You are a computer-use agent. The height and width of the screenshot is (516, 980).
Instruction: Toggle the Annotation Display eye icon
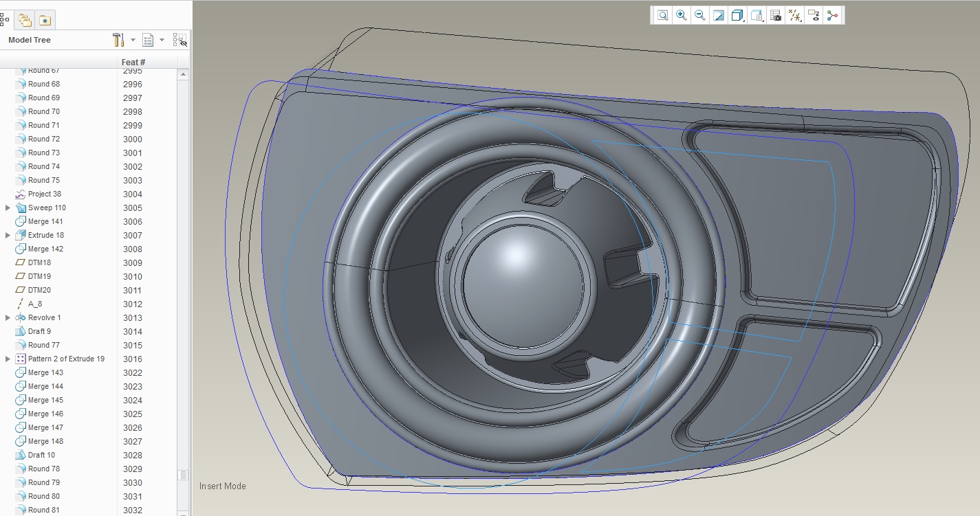coord(814,15)
